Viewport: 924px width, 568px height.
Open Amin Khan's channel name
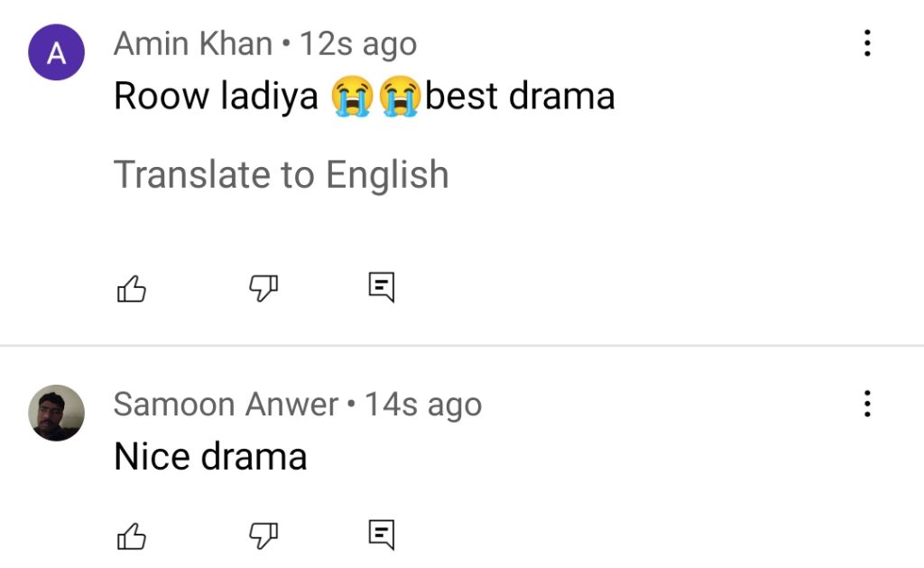(x=193, y=43)
